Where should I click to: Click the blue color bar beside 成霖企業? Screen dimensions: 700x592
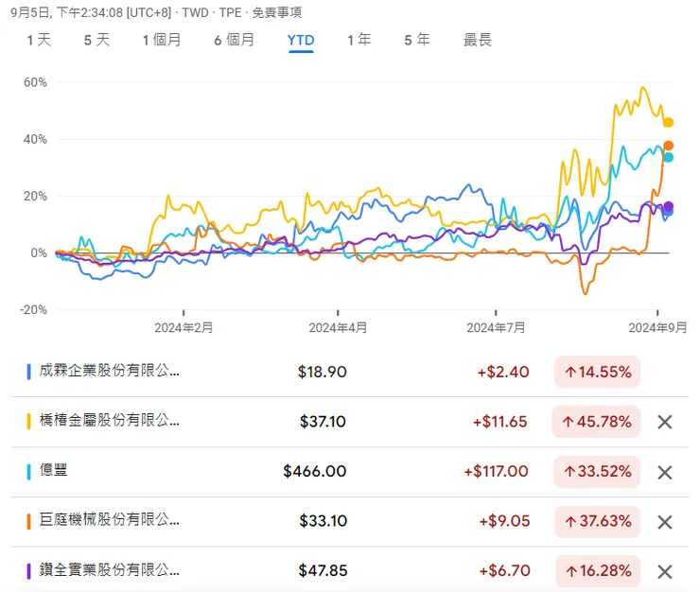pos(29,372)
